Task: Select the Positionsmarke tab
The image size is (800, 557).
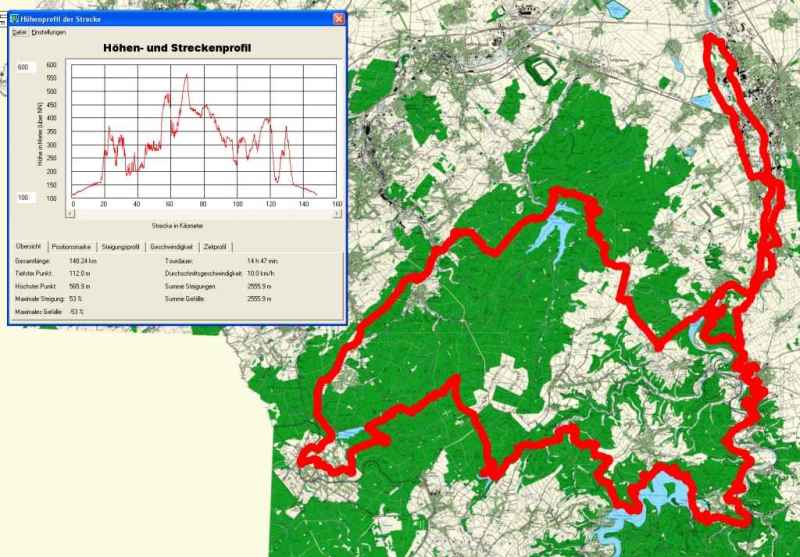Action: 72,246
